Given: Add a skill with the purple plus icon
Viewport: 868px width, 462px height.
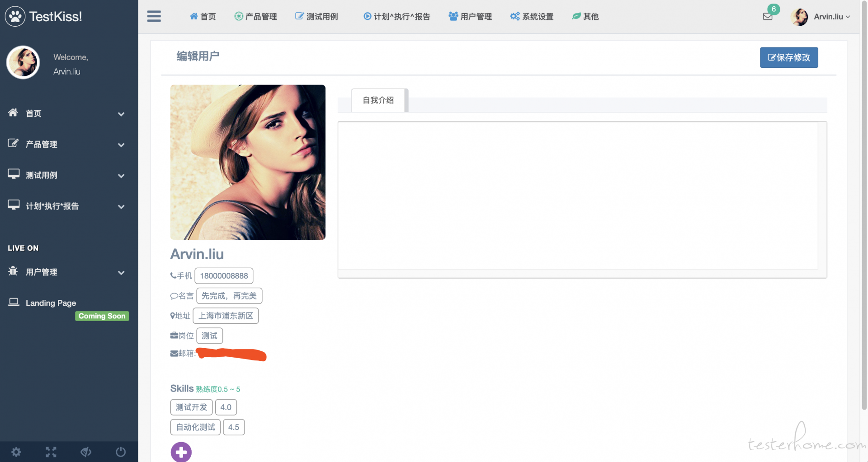Looking at the screenshot, I should [181, 452].
